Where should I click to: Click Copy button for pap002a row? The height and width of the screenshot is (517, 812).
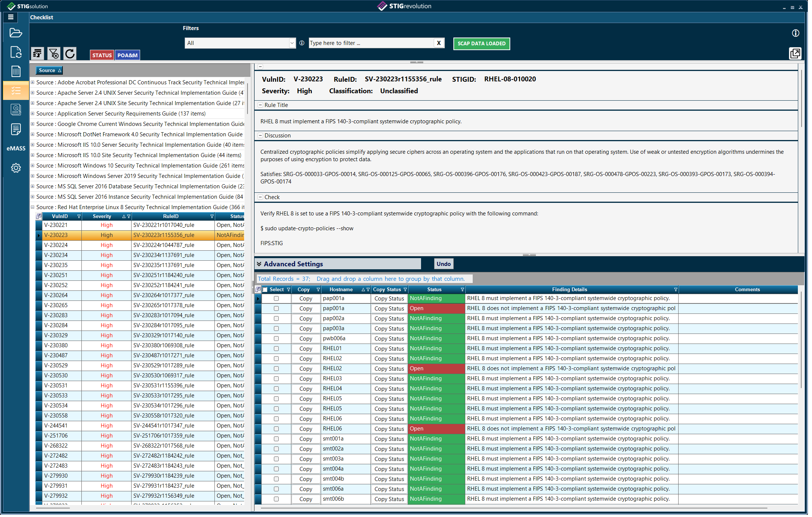(x=306, y=319)
